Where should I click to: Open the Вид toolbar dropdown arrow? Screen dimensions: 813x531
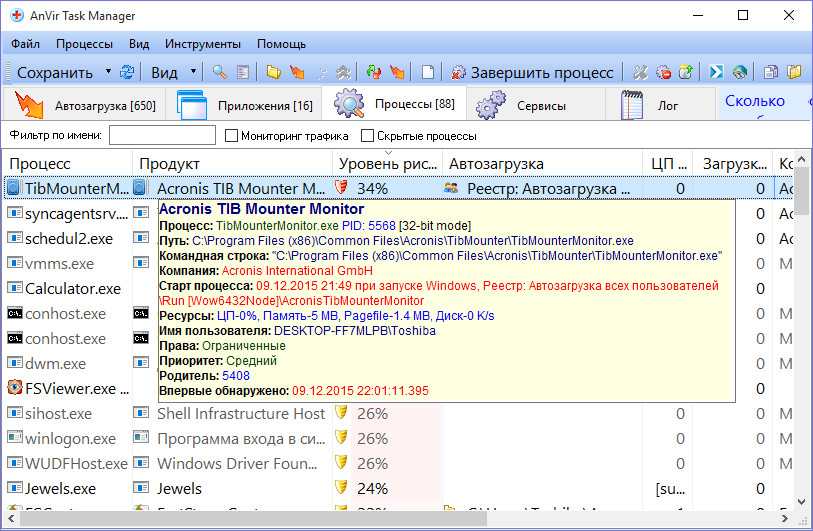193,71
